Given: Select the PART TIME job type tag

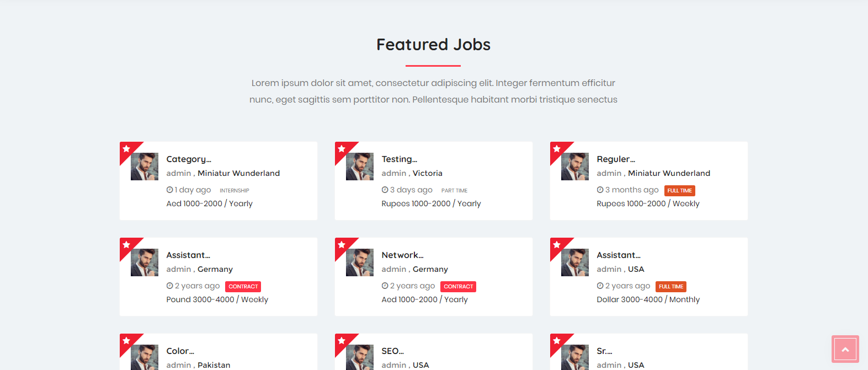Looking at the screenshot, I should click(454, 191).
